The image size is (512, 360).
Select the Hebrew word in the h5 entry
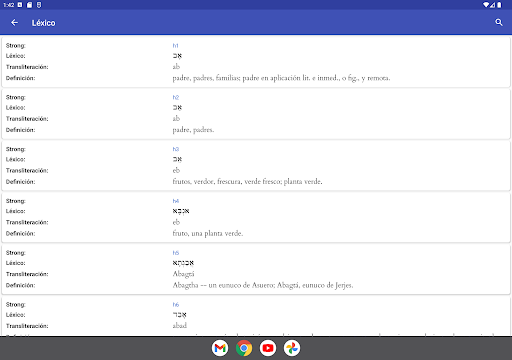tap(183, 263)
